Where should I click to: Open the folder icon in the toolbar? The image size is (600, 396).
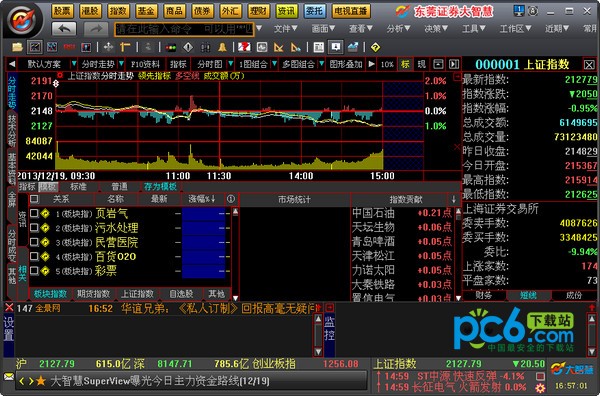click(17, 47)
